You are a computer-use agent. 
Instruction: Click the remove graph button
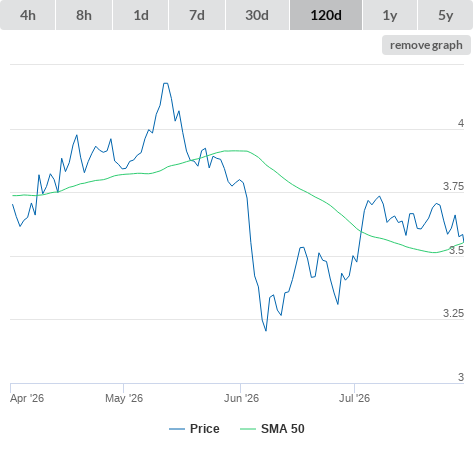[426, 45]
